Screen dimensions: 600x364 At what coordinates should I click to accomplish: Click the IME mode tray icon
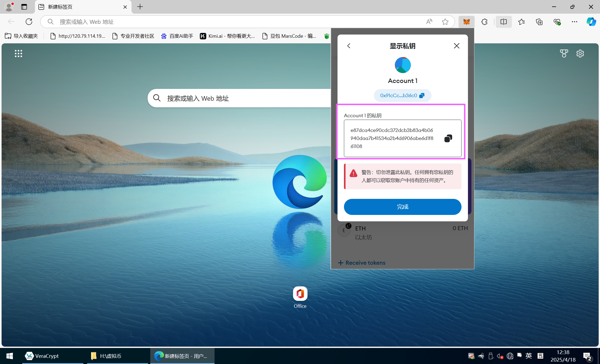pos(541,356)
